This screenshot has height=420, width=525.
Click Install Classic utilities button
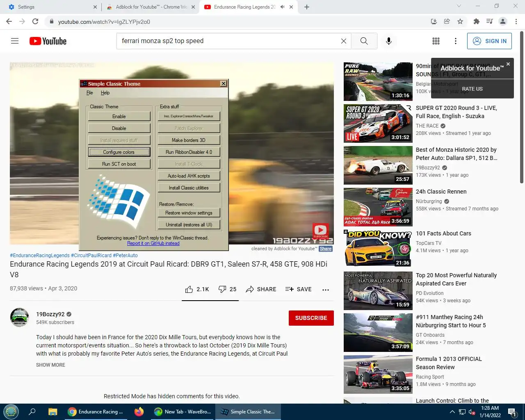189,188
